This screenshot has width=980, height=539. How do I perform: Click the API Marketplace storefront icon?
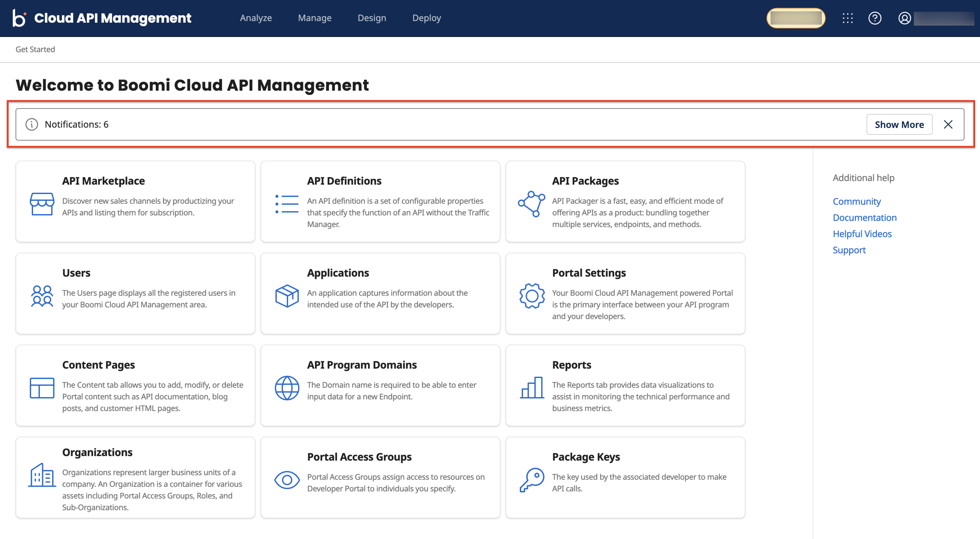42,204
